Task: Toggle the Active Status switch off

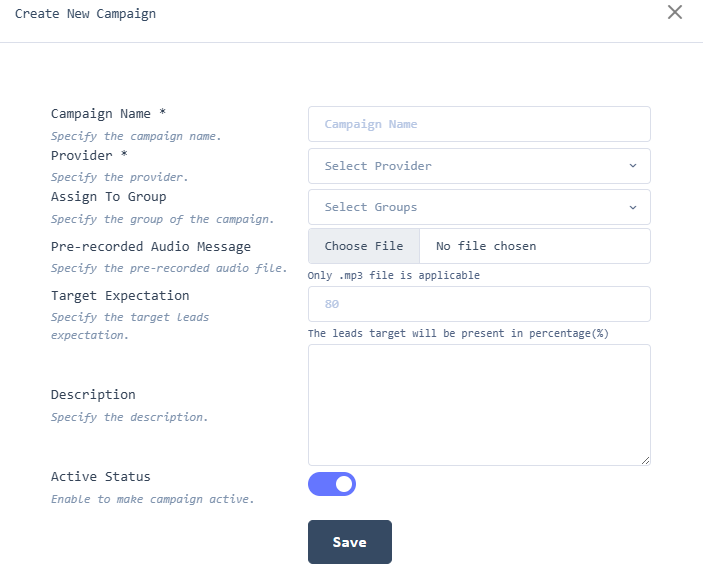Action: [x=332, y=484]
